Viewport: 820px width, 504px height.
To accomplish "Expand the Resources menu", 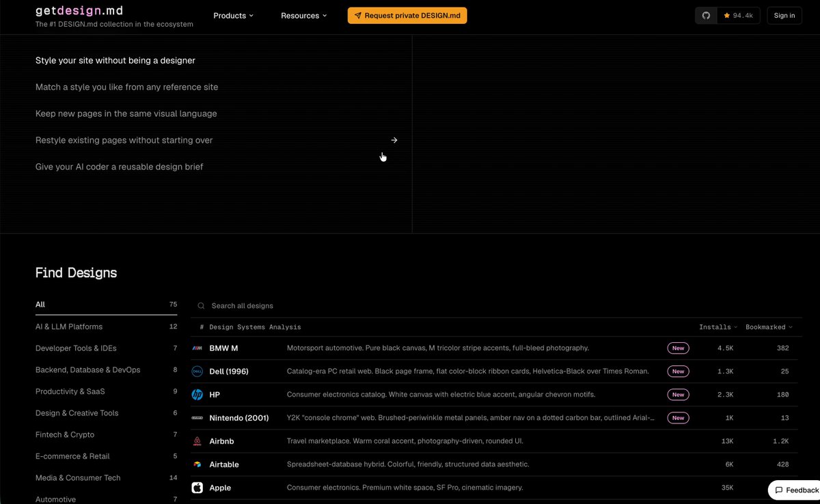I will click(x=303, y=16).
